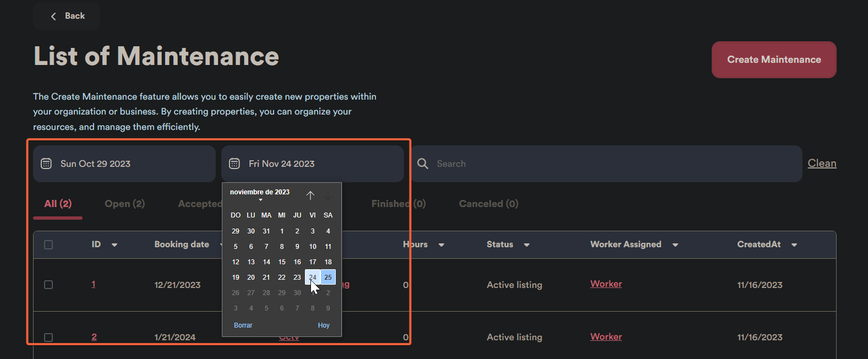This screenshot has width=868, height=359.
Task: Go to next month with down arrow
Action: coord(328,195)
